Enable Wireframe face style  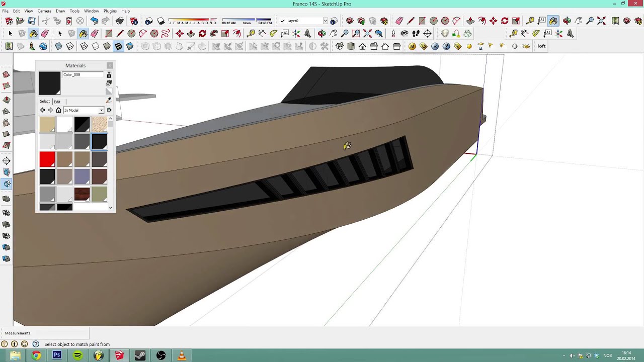84,46
